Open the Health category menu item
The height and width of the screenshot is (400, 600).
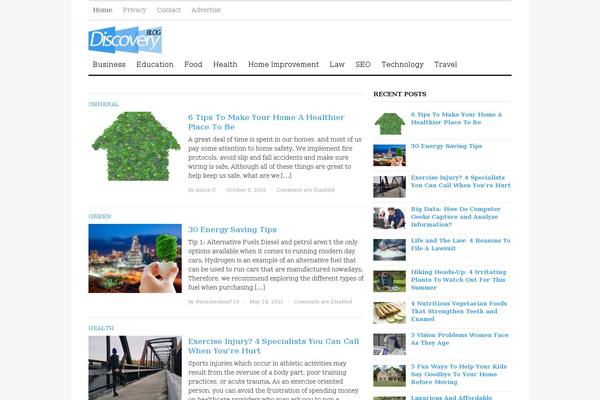click(225, 64)
